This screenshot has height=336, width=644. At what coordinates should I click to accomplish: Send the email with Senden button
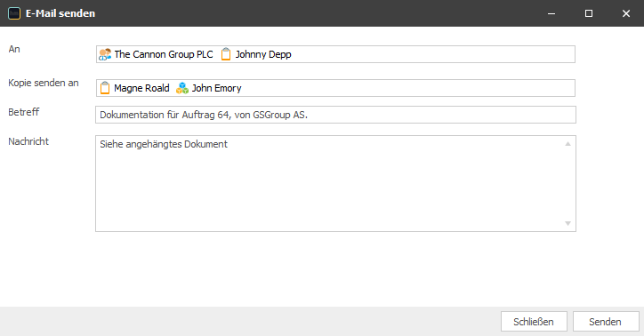click(x=606, y=322)
